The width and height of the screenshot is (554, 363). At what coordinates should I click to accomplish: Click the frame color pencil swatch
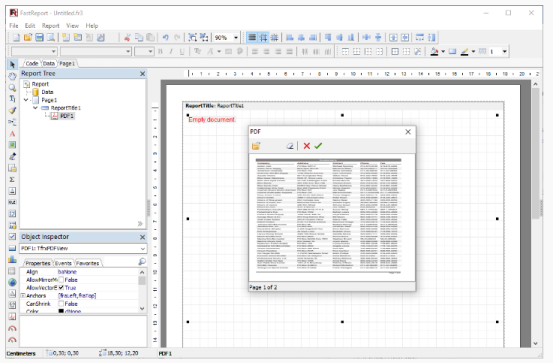[465, 52]
